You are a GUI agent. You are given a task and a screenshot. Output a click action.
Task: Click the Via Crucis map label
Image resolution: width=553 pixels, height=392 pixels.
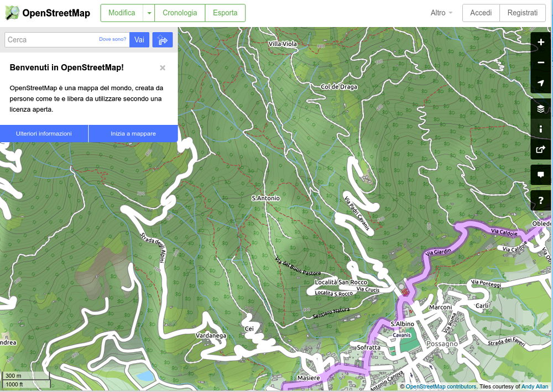[368, 289]
